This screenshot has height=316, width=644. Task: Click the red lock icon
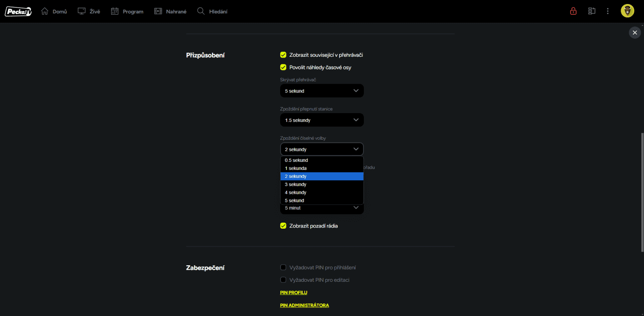[573, 11]
